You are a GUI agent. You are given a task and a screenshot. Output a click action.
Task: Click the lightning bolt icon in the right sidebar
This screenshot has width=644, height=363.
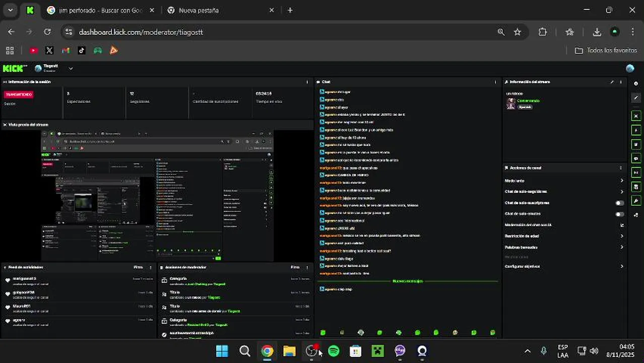click(636, 130)
